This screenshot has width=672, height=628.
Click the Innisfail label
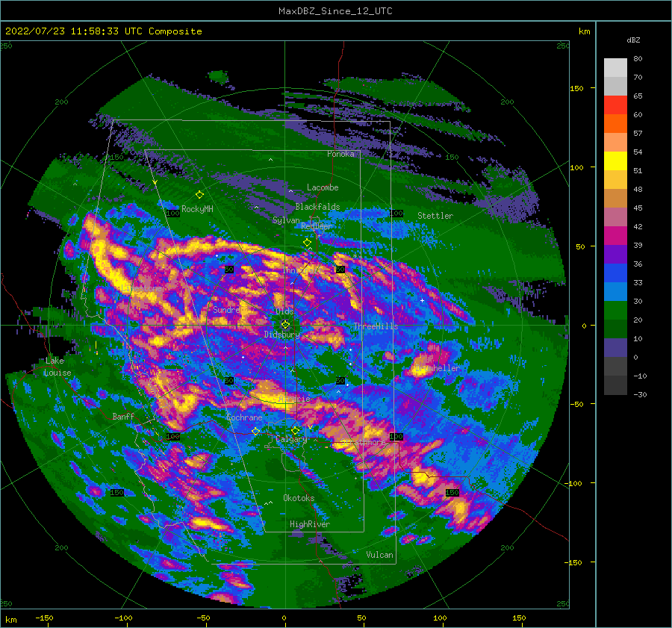(x=302, y=270)
